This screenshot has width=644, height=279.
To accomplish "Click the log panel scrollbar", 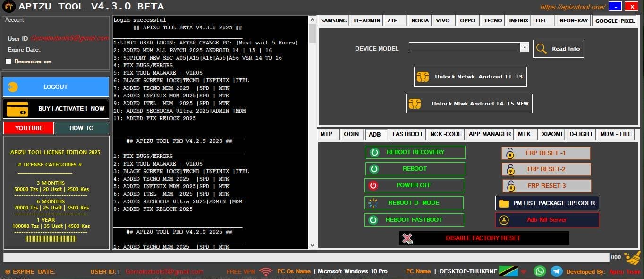I will (312, 33).
